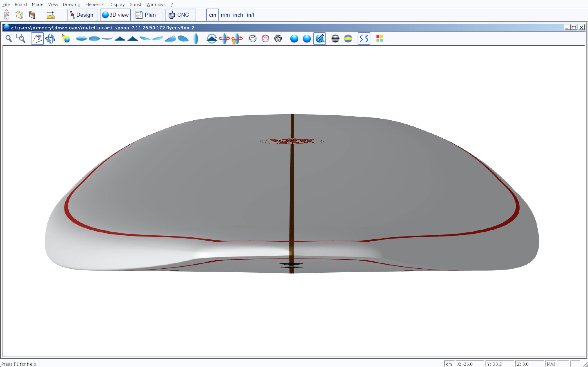Select the pan hand tool
Screen dimensions: 588x367
pyautogui.click(x=37, y=39)
